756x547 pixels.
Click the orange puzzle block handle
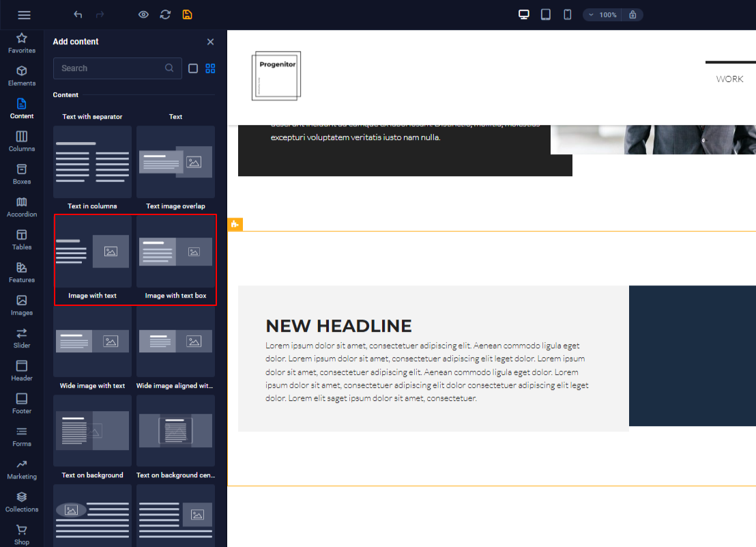coord(235,224)
